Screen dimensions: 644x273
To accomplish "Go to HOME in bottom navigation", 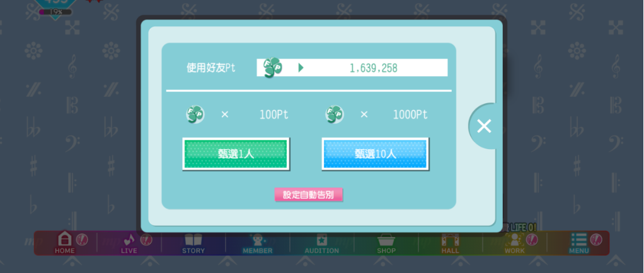I will 65,243.
